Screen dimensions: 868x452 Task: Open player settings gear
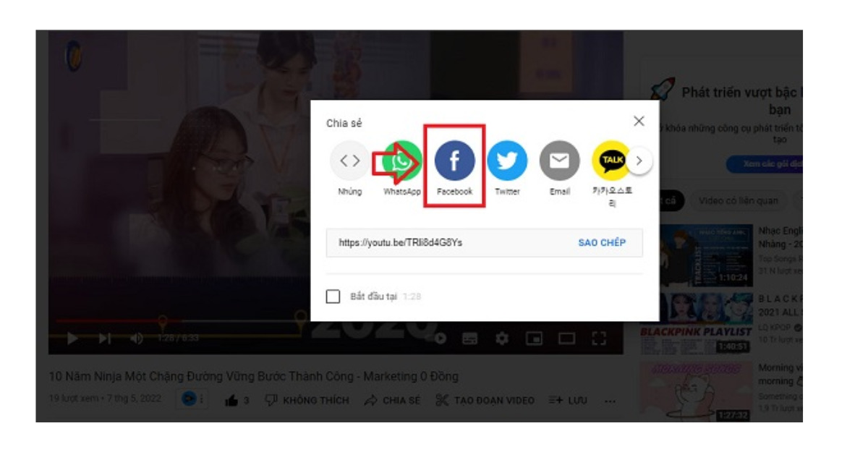(x=502, y=338)
